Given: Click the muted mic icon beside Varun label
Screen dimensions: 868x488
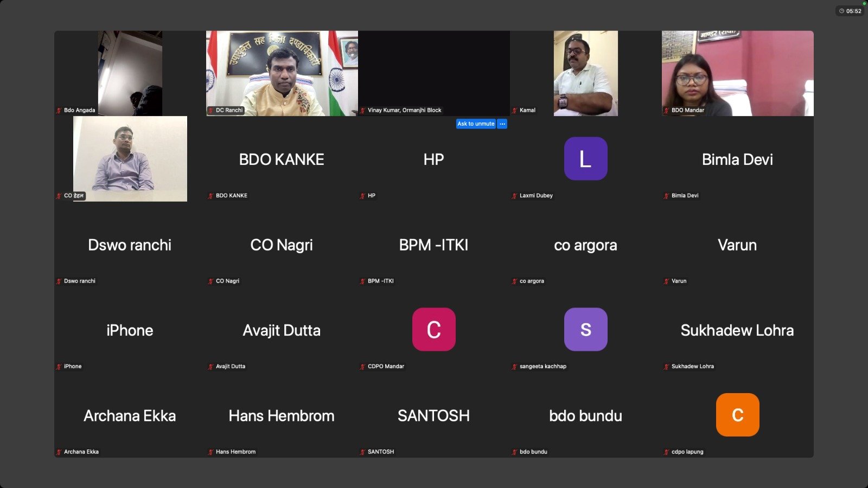Looking at the screenshot, I should click(x=667, y=281).
